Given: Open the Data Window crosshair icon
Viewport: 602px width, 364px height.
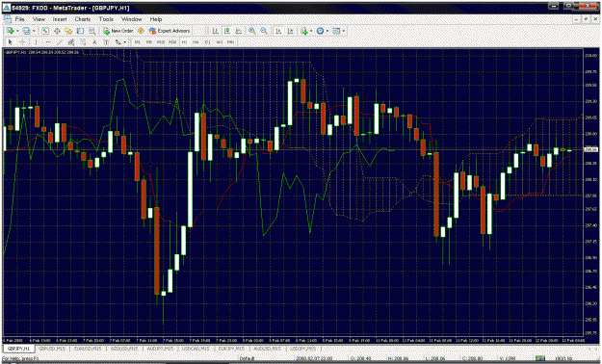Looking at the screenshot, I should pyautogui.click(x=57, y=31).
